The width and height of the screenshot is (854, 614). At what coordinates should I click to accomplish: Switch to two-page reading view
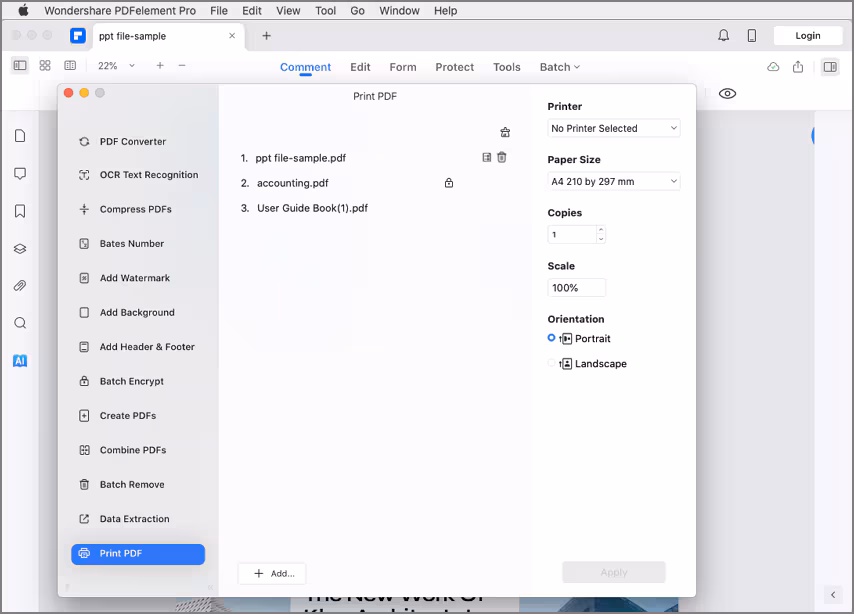tap(70, 65)
